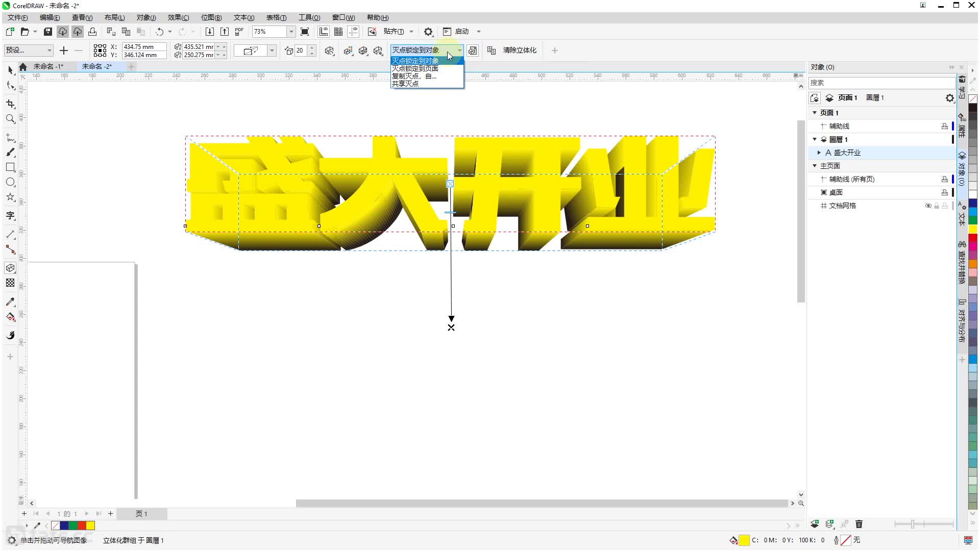Click the 搜索 search field in Objects panel
Image resolution: width=980 pixels, height=551 pixels.
coord(881,83)
